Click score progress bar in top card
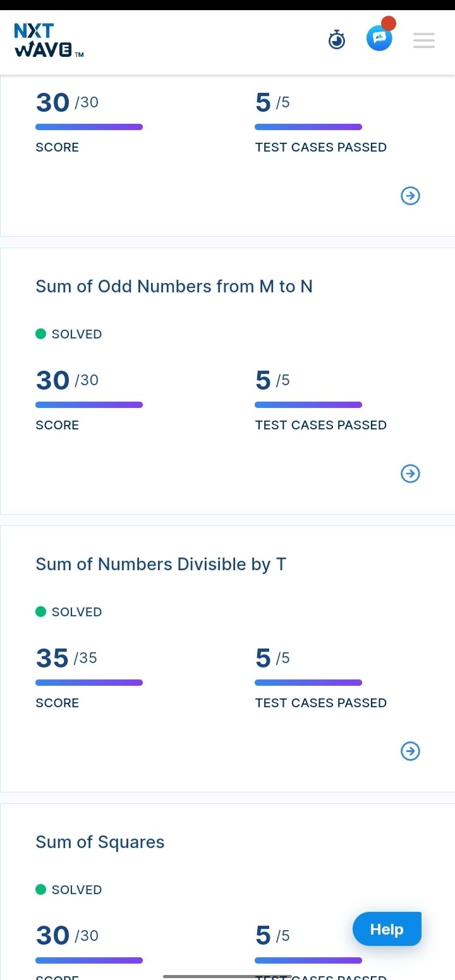The height and width of the screenshot is (980, 455). pos(89,127)
